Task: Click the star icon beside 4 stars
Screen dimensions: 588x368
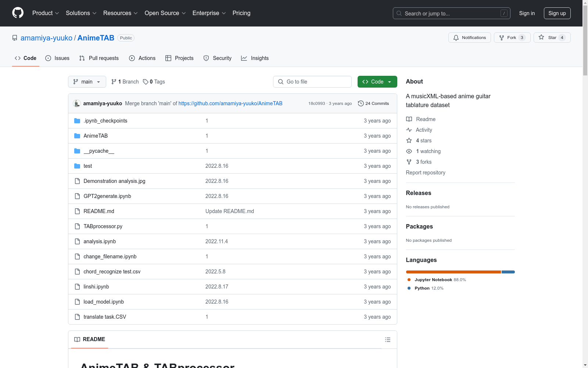Action: click(409, 141)
